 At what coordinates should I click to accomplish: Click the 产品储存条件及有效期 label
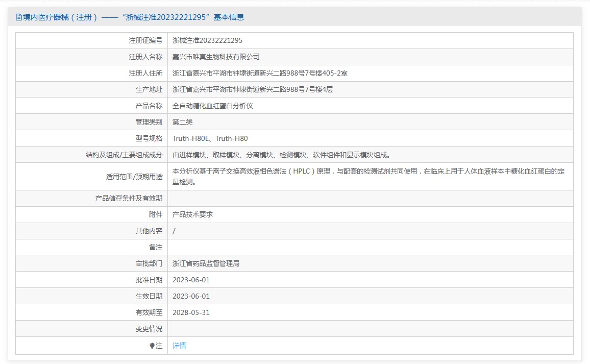point(129,198)
